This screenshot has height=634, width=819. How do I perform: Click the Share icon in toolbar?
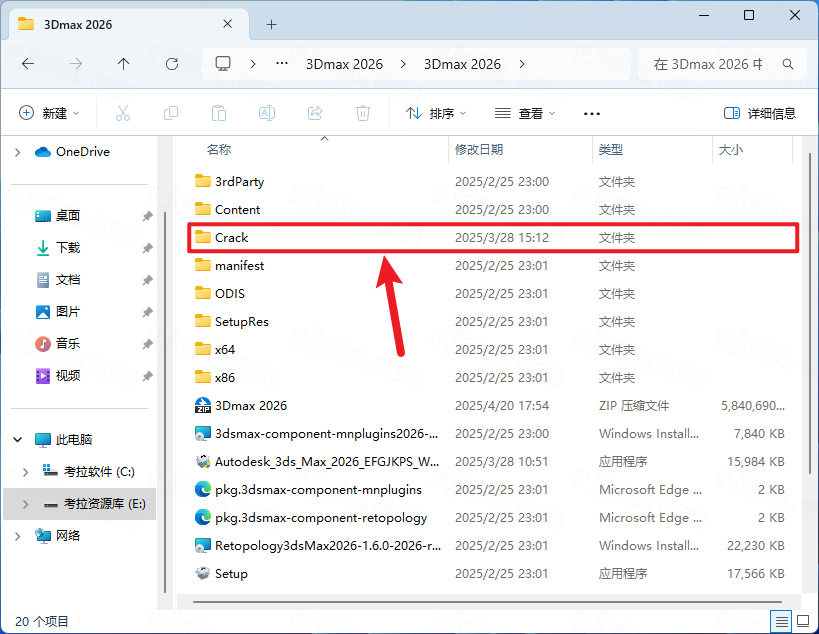(315, 113)
